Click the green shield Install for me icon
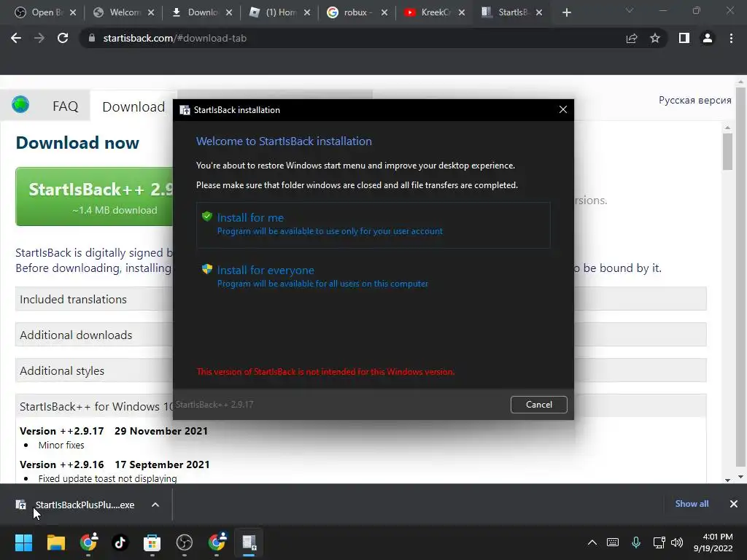 click(x=206, y=217)
